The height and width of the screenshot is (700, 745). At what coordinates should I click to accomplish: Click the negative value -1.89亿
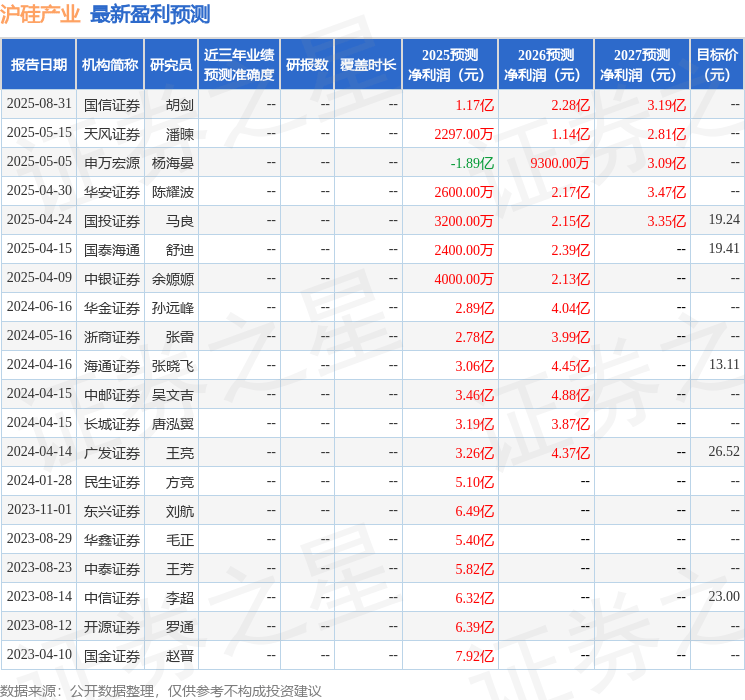pos(472,163)
